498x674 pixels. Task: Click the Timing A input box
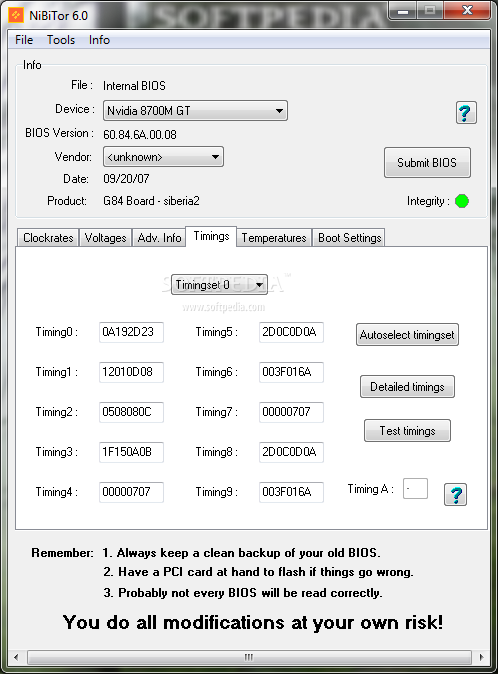pos(416,489)
